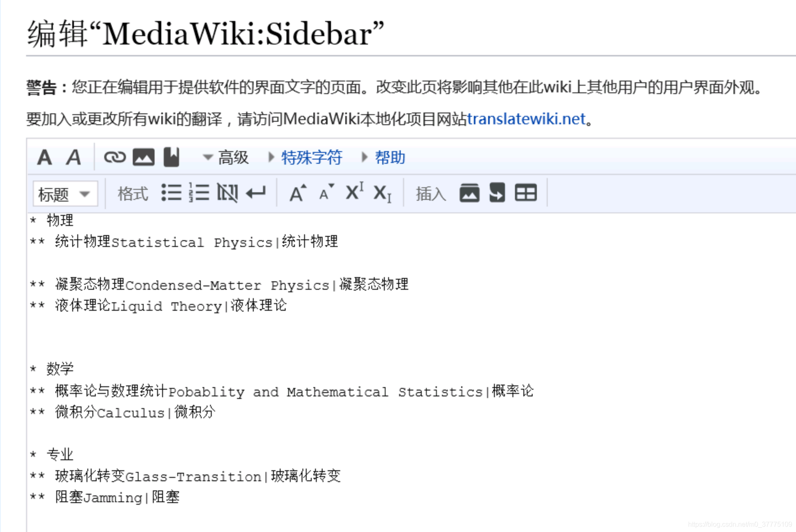The image size is (796, 532).
Task: Make text superscript with the Xᴵ icon
Action: (x=354, y=192)
